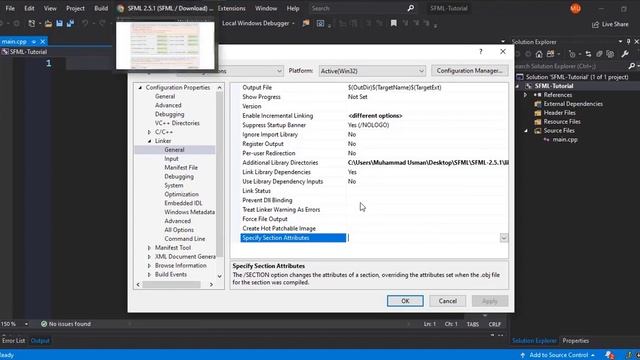
Task: Expand the Build Events node
Action: point(149,275)
